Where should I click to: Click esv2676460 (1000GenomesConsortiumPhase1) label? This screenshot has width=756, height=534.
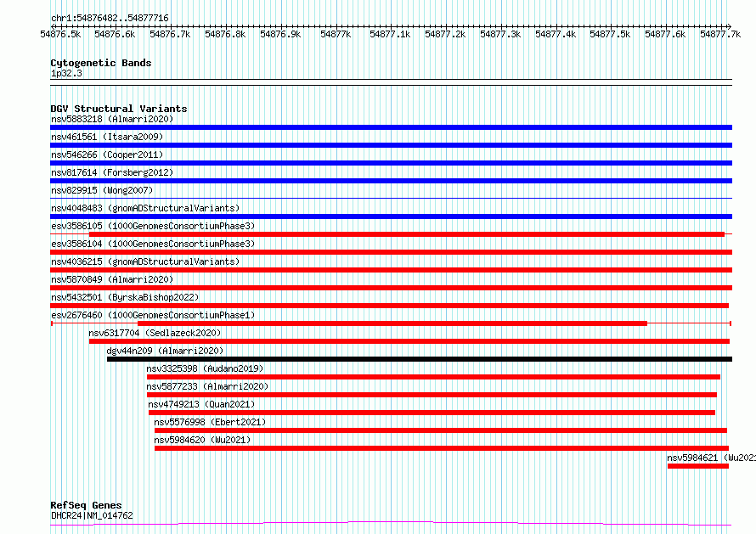click(153, 315)
